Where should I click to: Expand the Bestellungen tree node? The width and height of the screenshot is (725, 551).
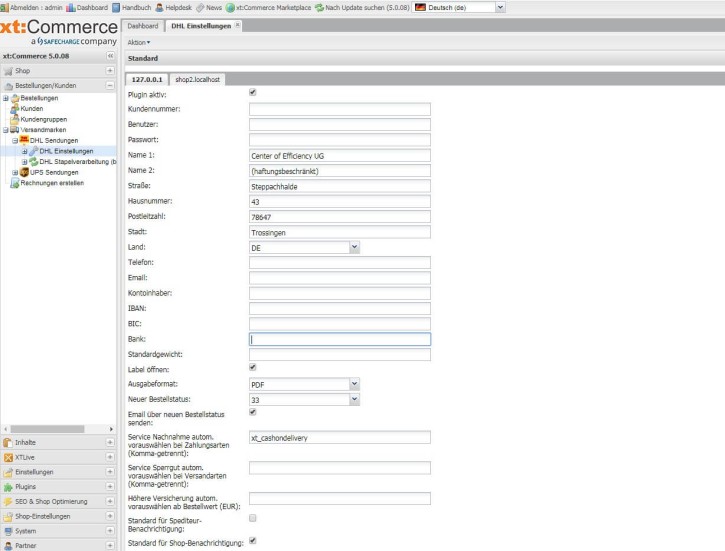[6, 98]
